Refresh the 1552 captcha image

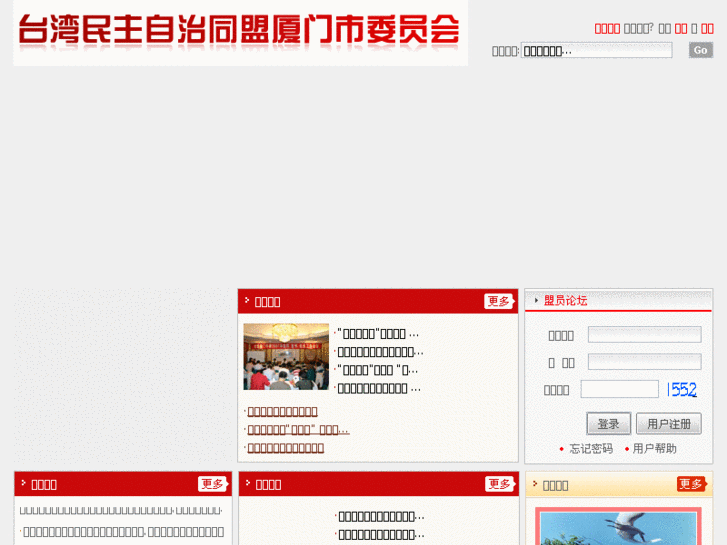pos(682,390)
